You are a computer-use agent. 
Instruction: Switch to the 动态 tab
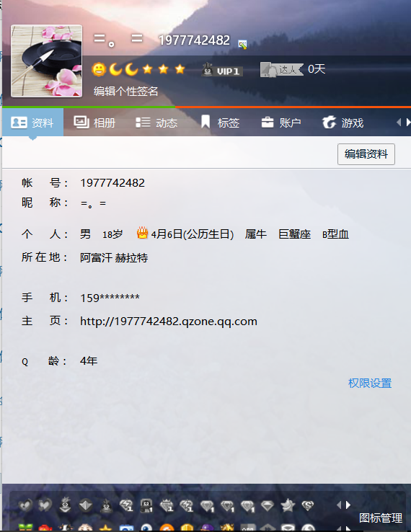click(x=156, y=123)
